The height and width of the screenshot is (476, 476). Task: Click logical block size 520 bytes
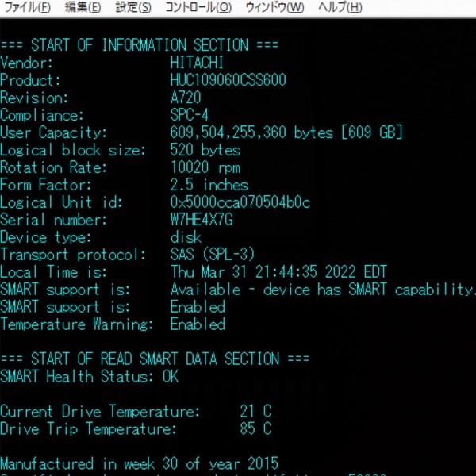pos(205,150)
